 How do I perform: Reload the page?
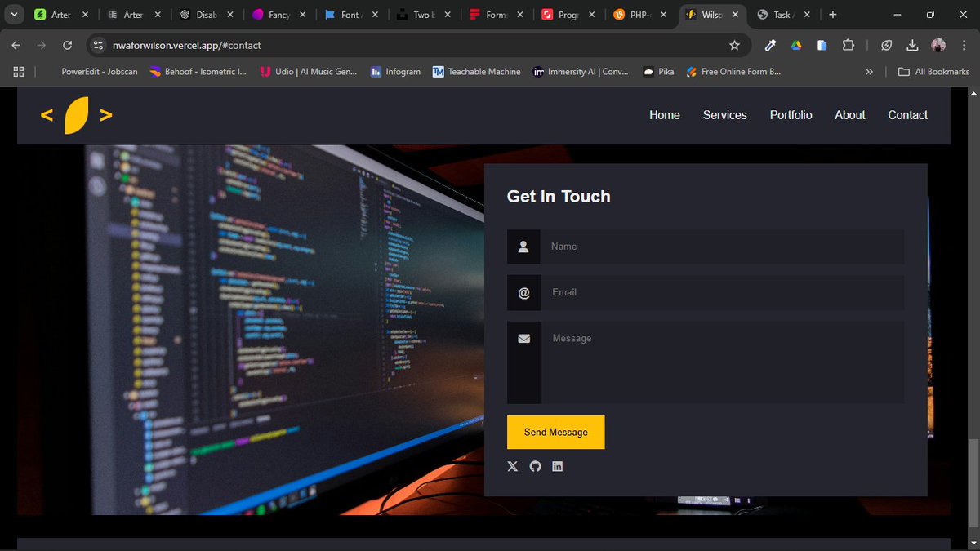(x=67, y=45)
